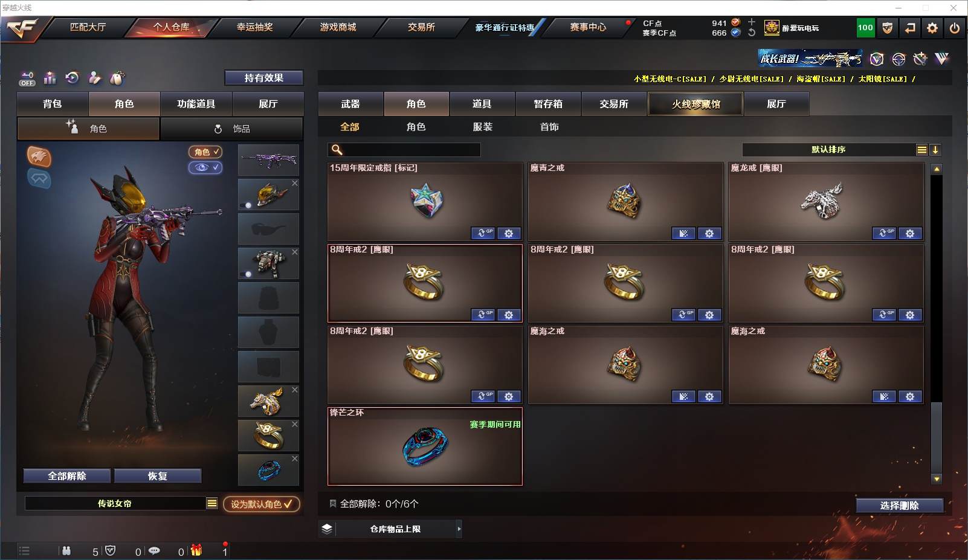The height and width of the screenshot is (560, 968).
Task: Toggle the OFF switch icon at top left
Action: tap(27, 79)
